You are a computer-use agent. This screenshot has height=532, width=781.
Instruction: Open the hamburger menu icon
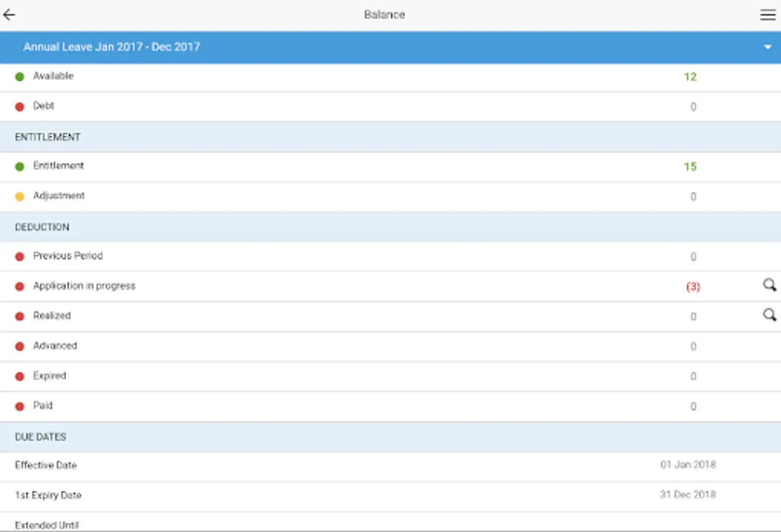767,15
